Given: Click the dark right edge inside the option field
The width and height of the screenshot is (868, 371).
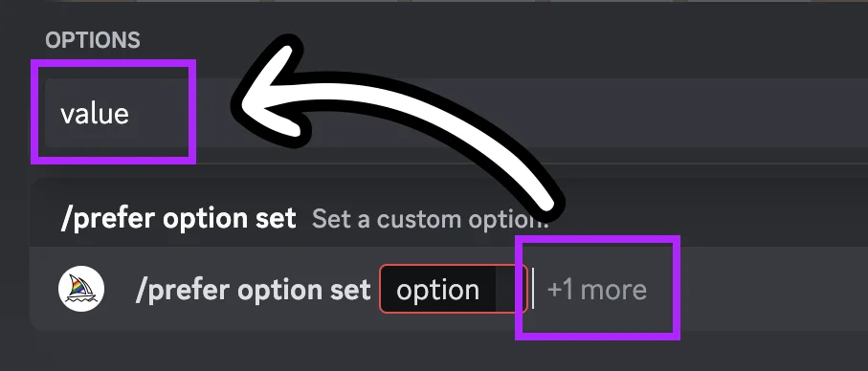Looking at the screenshot, I should pos(510,289).
